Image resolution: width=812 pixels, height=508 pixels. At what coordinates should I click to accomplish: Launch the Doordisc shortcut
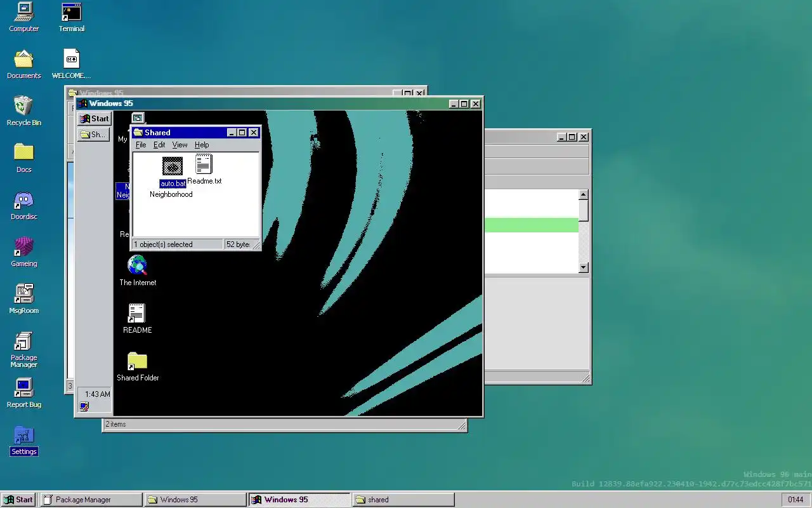[23, 205]
